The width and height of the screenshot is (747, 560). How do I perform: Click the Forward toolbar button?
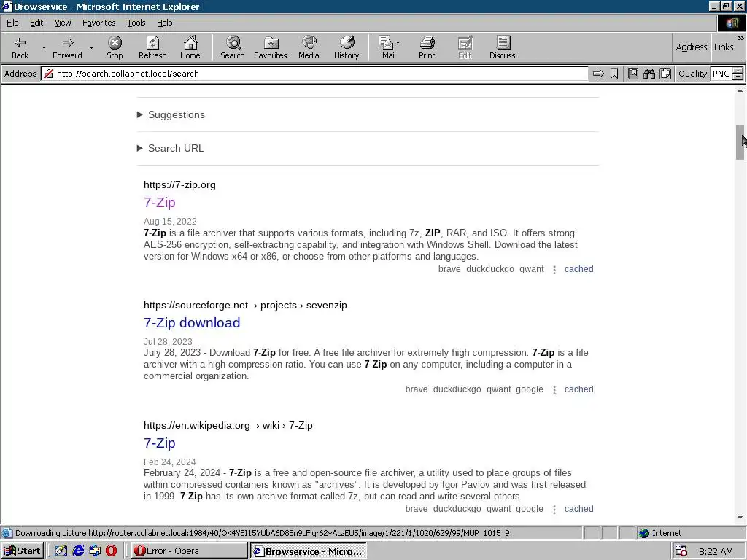point(67,47)
